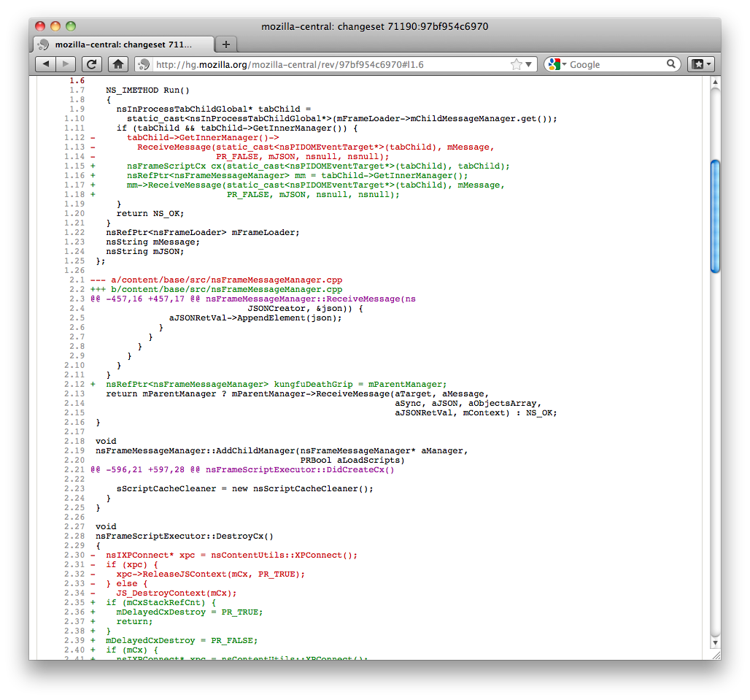Click the site identity favicon in URL bar
Viewport: 750px width, 700px height.
pyautogui.click(x=144, y=64)
